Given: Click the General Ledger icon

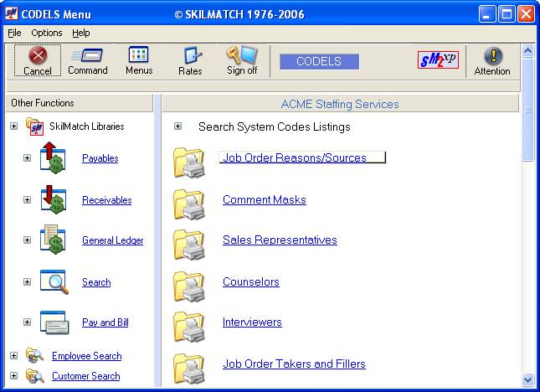Looking at the screenshot, I should click(x=53, y=240).
